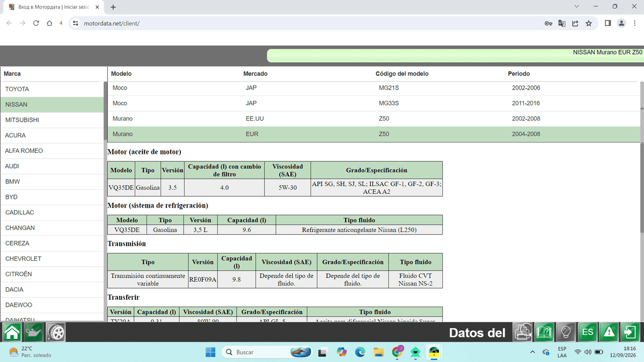Pick CADILLAC in the brand list

point(52,212)
